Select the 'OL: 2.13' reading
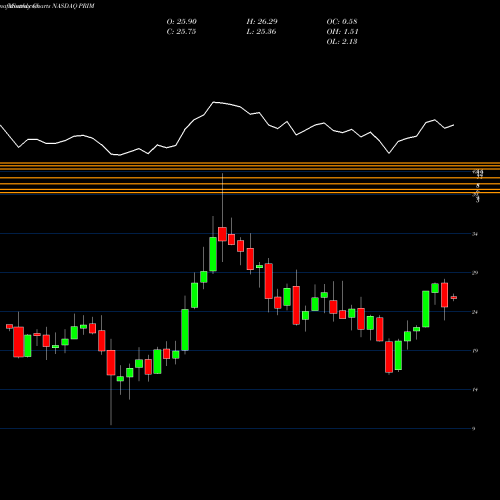The height and width of the screenshot is (500, 500). pos(342,42)
